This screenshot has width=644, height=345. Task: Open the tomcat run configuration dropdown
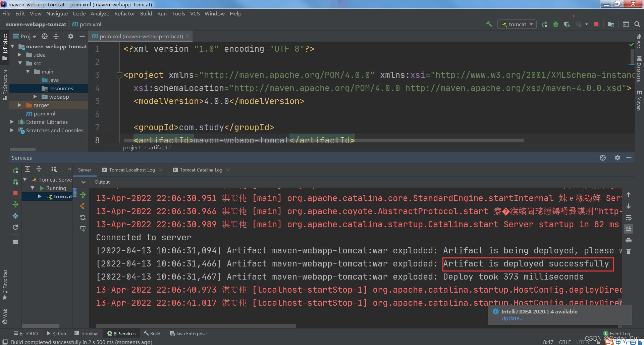517,24
